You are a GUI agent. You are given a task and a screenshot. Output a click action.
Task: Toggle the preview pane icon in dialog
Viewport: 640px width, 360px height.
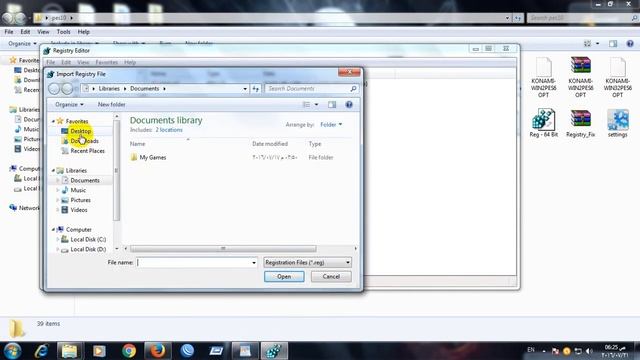[x=332, y=104]
